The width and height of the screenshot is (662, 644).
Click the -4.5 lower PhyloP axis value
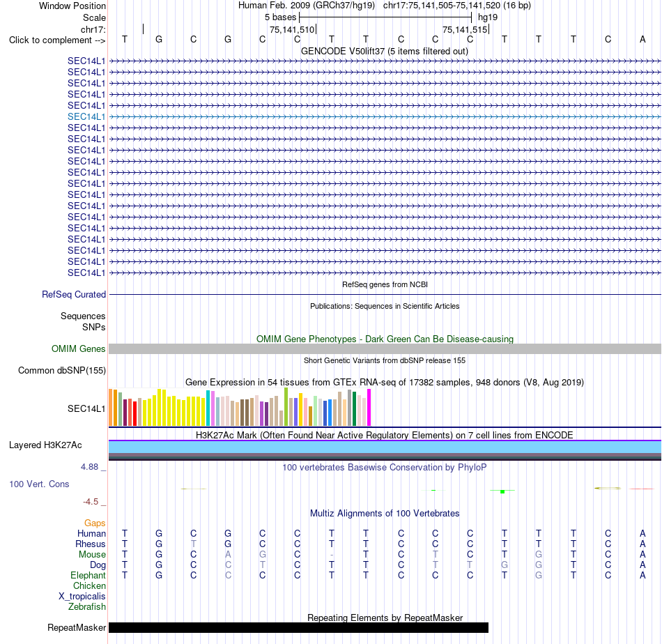pos(91,502)
